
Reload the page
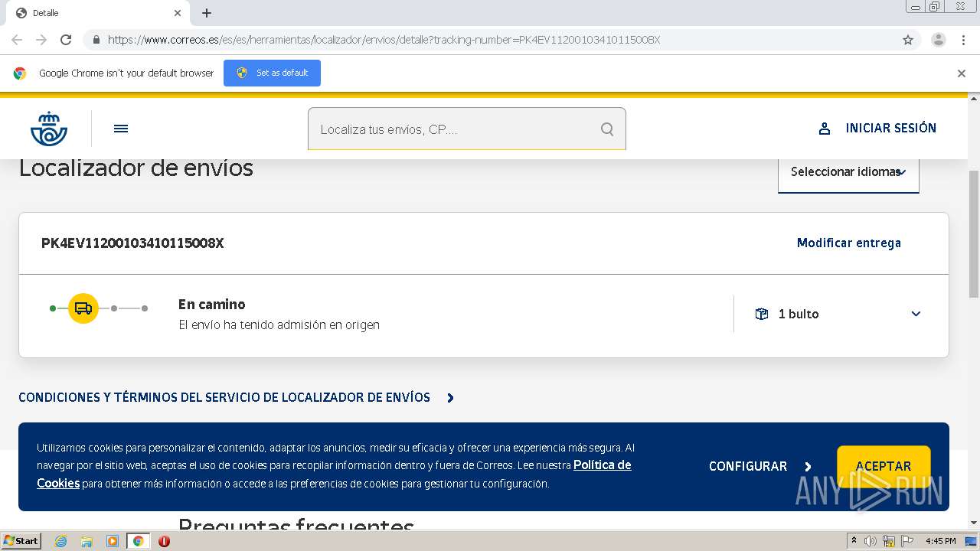(66, 40)
